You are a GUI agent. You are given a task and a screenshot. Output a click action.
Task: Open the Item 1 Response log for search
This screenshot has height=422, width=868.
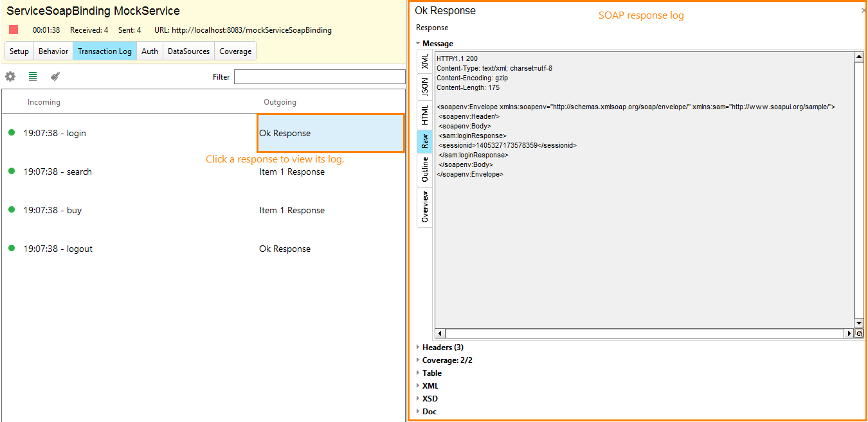[292, 171]
